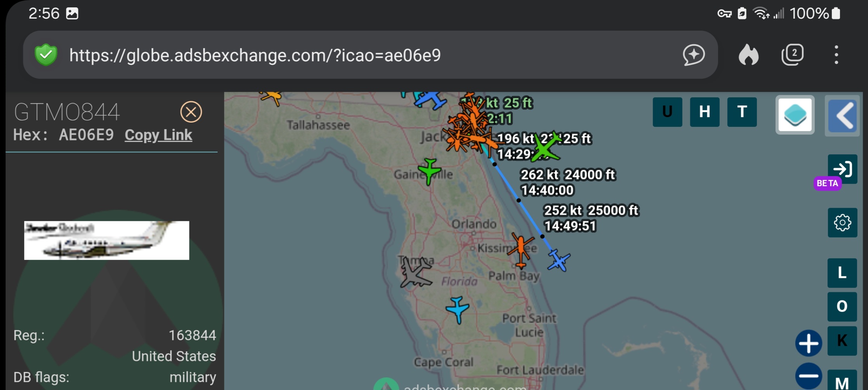The width and height of the screenshot is (868, 390).
Task: Zoom in with the plus button
Action: point(809,343)
